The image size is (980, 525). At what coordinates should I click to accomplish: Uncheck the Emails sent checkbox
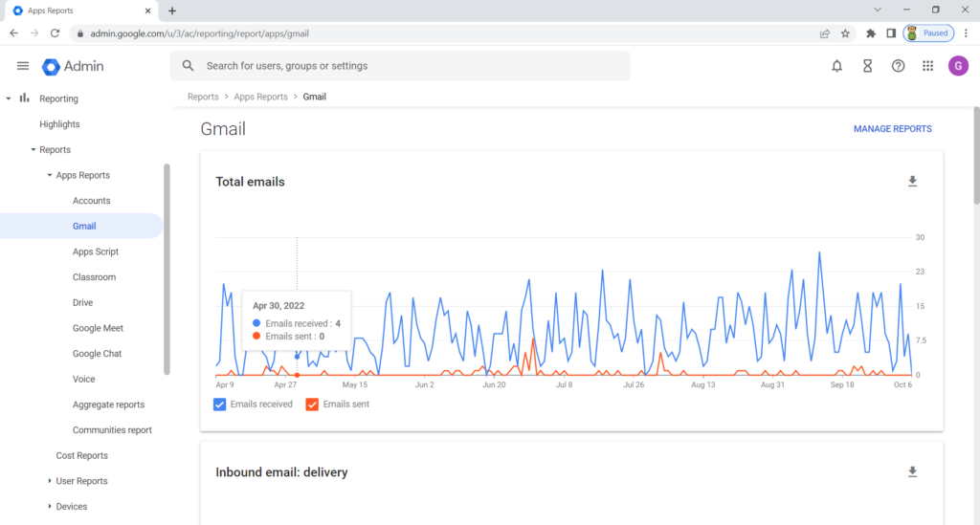[312, 405]
